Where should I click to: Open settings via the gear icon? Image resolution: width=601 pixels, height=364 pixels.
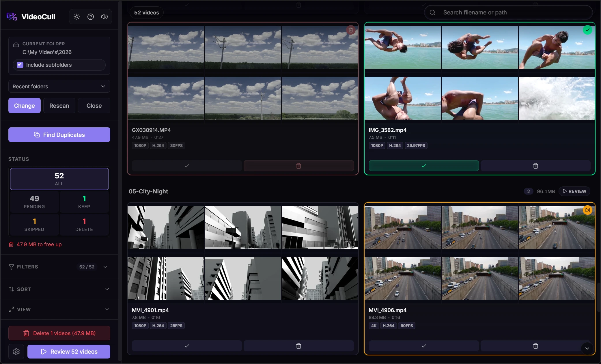click(16, 352)
